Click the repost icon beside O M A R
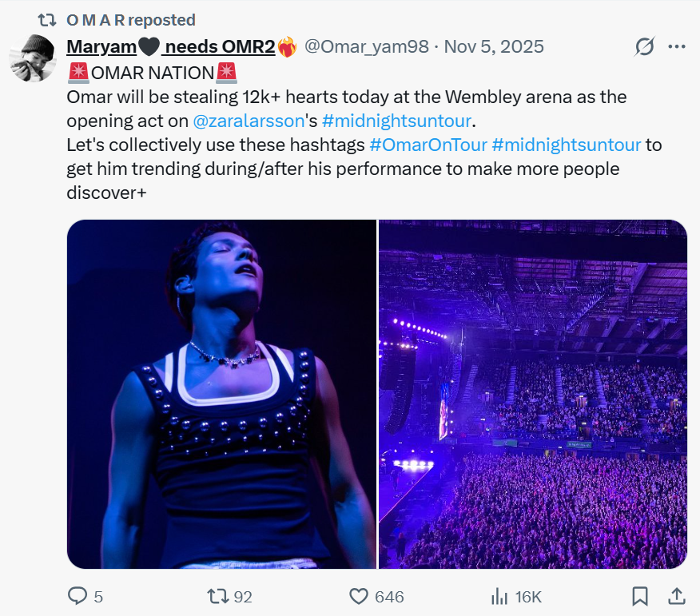The width and height of the screenshot is (700, 616). click(48, 20)
